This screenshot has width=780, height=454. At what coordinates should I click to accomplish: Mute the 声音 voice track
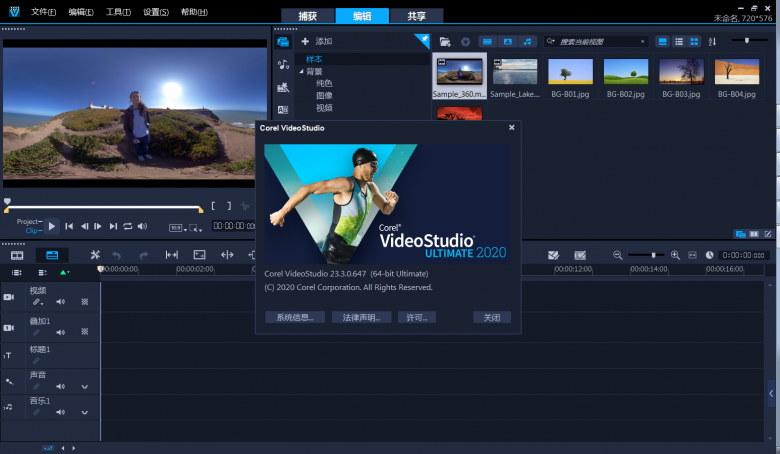(61, 386)
